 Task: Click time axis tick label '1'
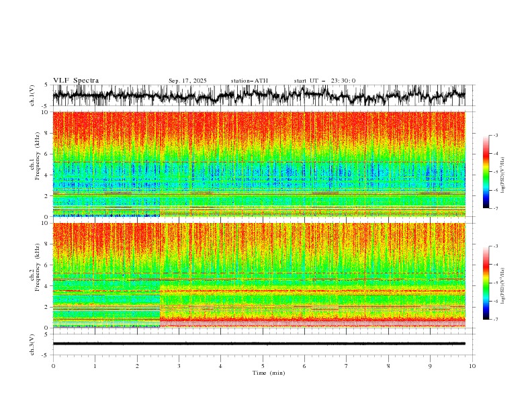tap(95, 366)
